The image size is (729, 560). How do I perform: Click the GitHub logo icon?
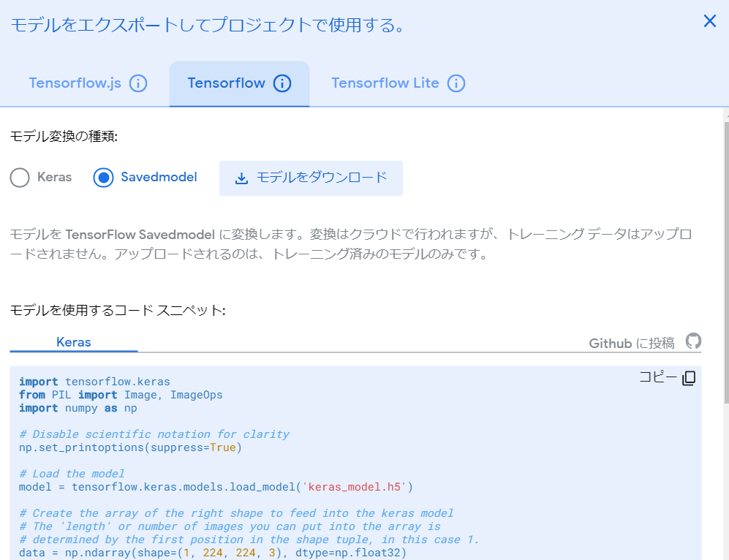[691, 341]
